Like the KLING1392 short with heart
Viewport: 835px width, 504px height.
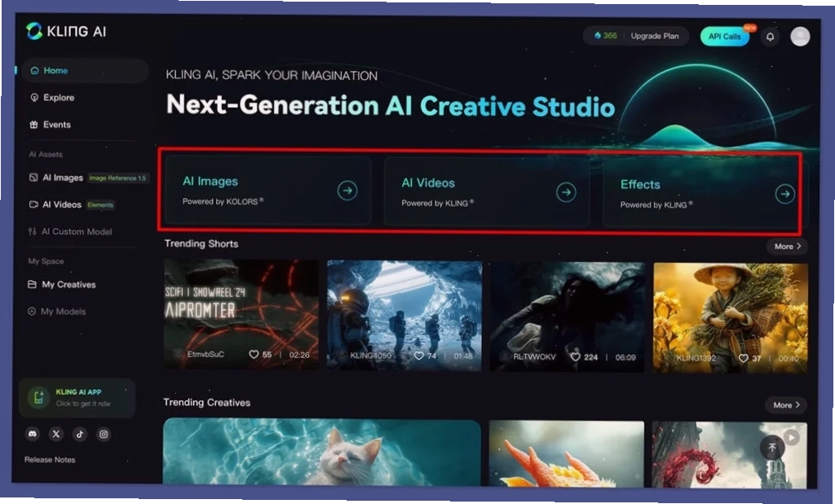click(744, 358)
